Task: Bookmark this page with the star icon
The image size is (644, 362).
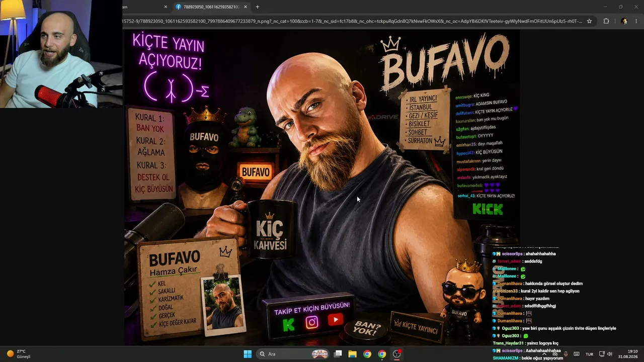Action: click(x=589, y=21)
